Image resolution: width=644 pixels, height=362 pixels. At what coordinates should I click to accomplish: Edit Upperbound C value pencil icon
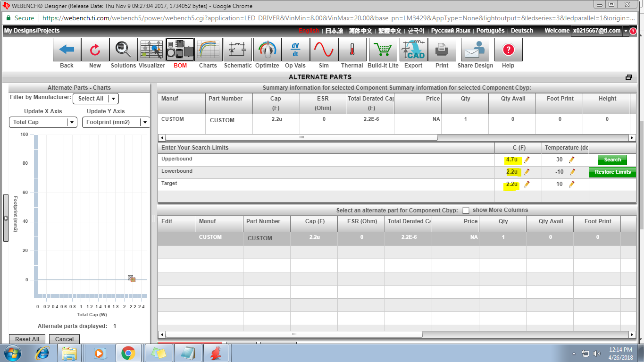pyautogui.click(x=527, y=160)
